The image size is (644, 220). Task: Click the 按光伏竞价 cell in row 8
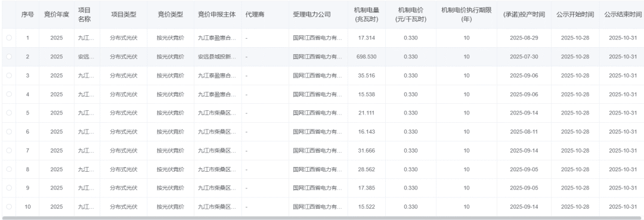point(171,169)
